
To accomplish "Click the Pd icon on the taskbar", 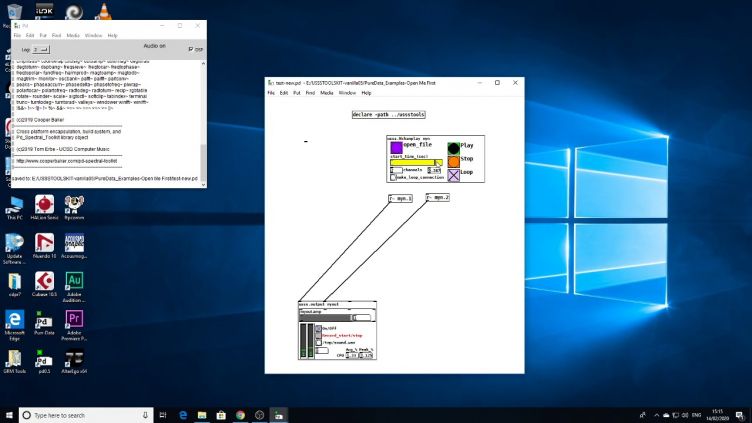I will [x=279, y=415].
